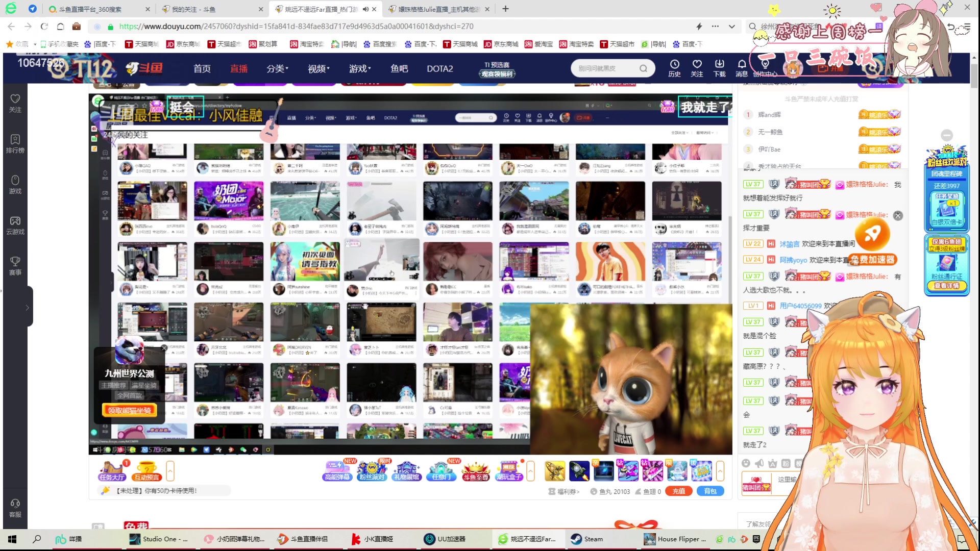The width and height of the screenshot is (980, 551).
Task: Open a new browser tab with plus button
Action: point(505,9)
